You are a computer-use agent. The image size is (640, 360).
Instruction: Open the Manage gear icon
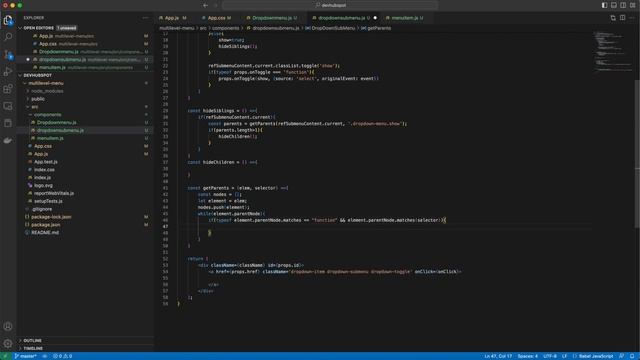pos(8,343)
